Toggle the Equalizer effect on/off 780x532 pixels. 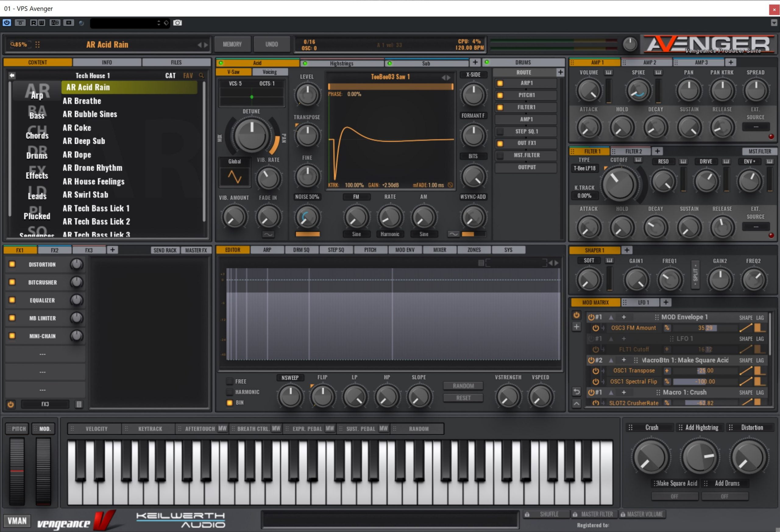pyautogui.click(x=12, y=300)
